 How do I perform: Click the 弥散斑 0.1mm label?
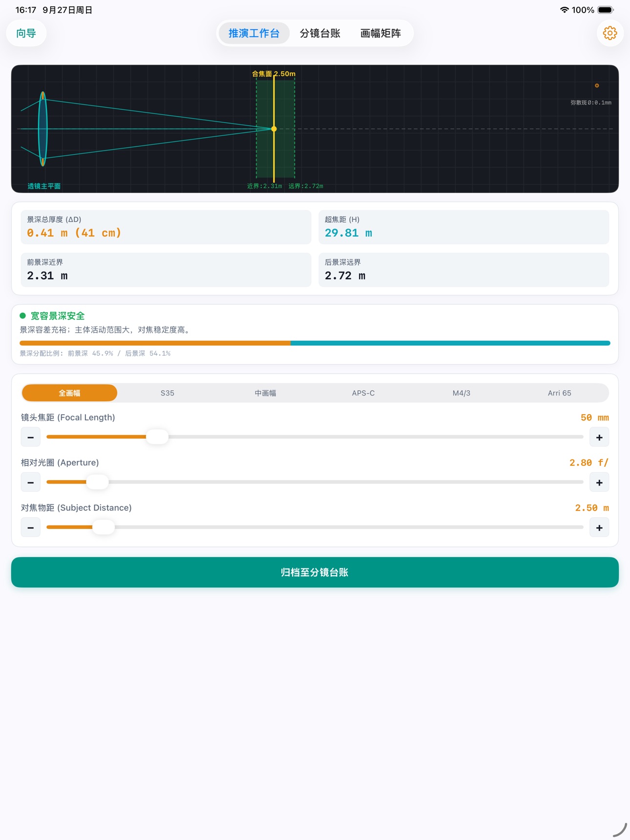click(591, 103)
